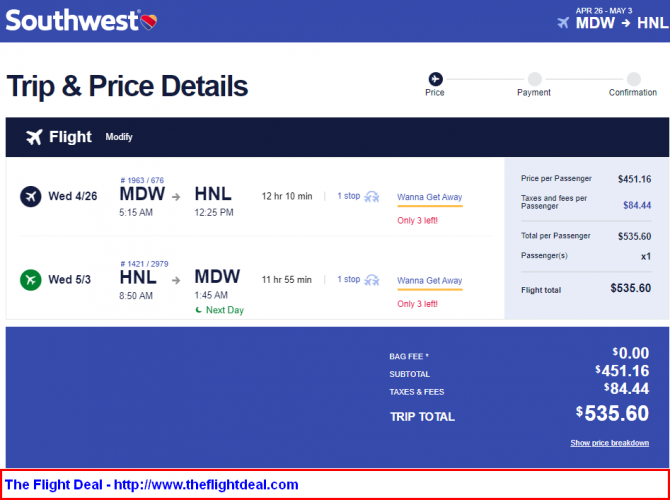670x500 pixels.
Task: Open Wanna Get Away fare for the 4/26 flight
Action: [x=429, y=197]
